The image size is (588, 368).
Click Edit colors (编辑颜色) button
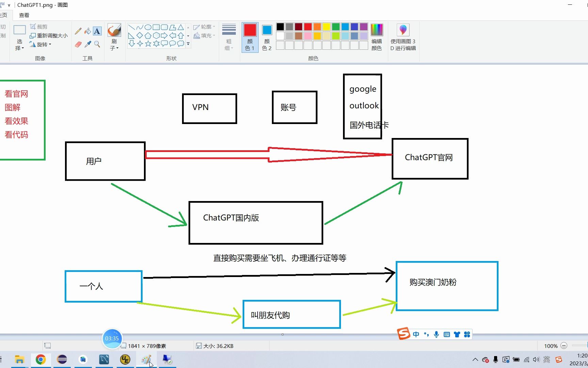[x=377, y=37]
